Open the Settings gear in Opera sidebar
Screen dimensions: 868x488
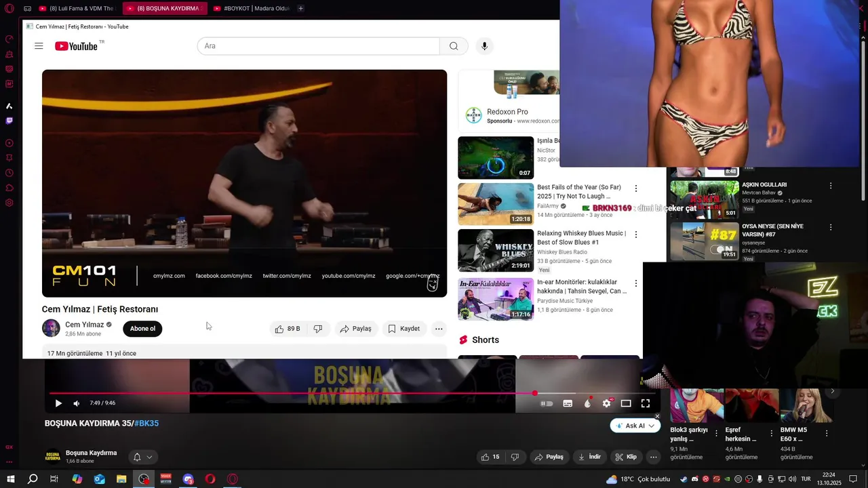9,203
